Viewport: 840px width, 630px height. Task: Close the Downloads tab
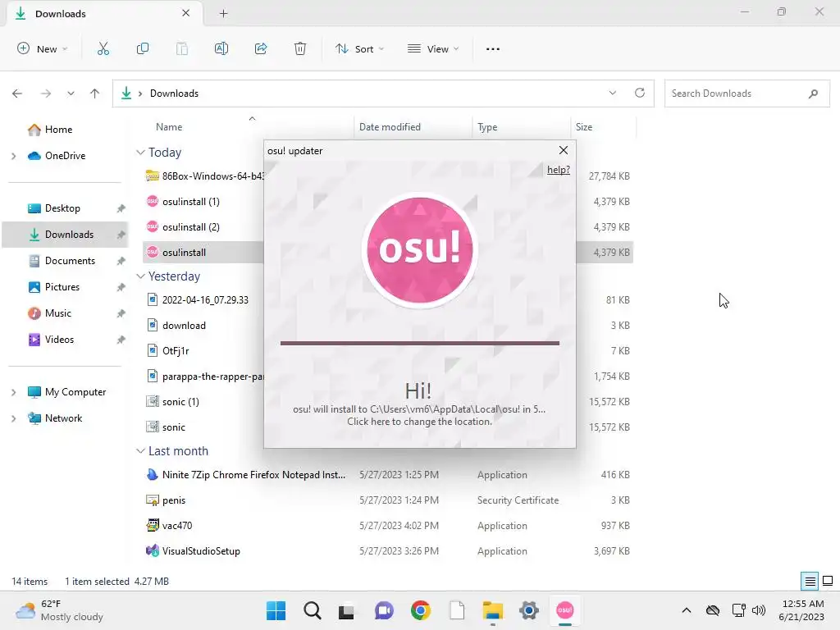(186, 13)
